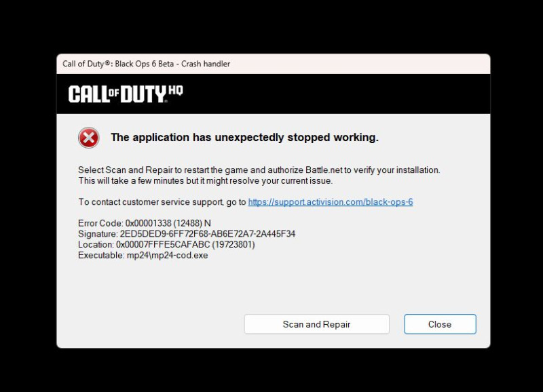
Task: Dismiss the crash dialog with Close
Action: pos(440,324)
